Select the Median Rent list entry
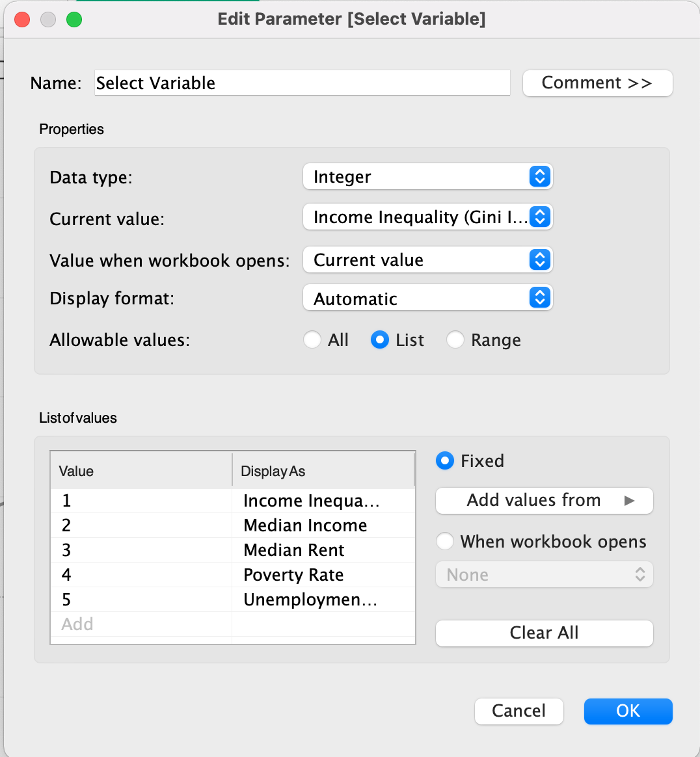700x757 pixels. coord(293,550)
